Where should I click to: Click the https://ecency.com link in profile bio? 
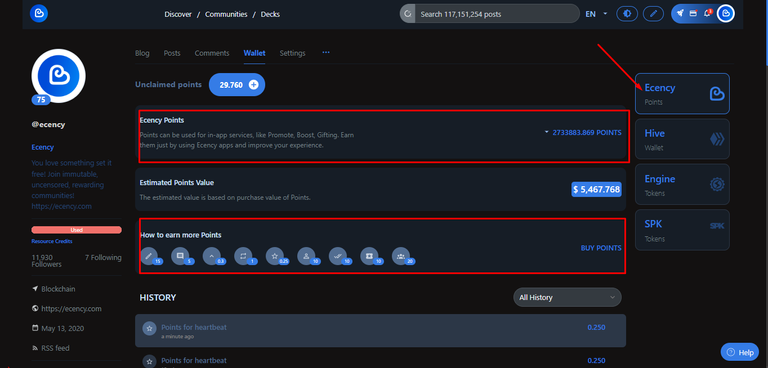click(61, 206)
